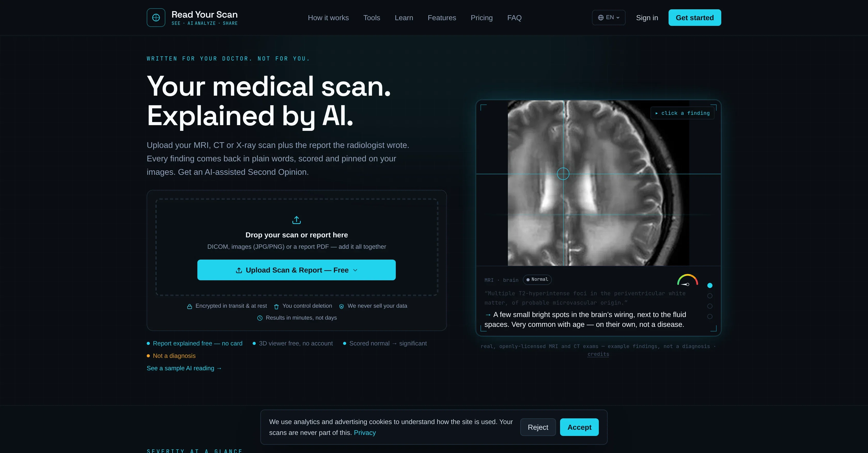
Task: Click the crosshair circle marker on the brain MRI
Action: point(563,174)
